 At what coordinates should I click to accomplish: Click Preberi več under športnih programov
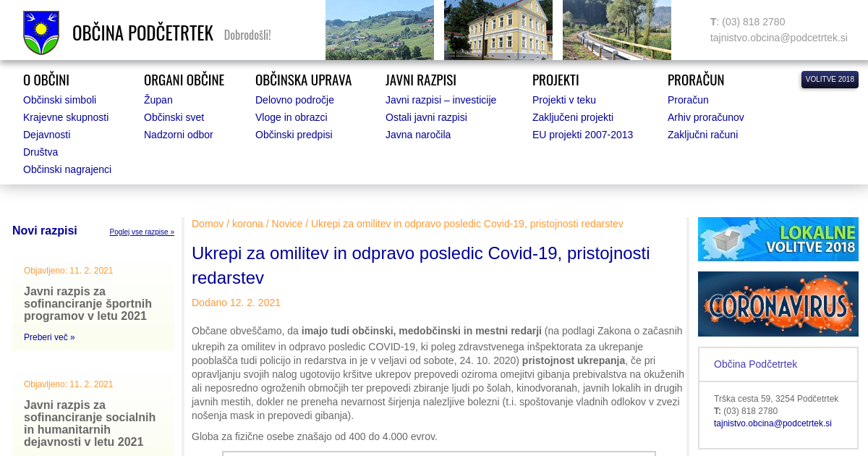point(49,337)
